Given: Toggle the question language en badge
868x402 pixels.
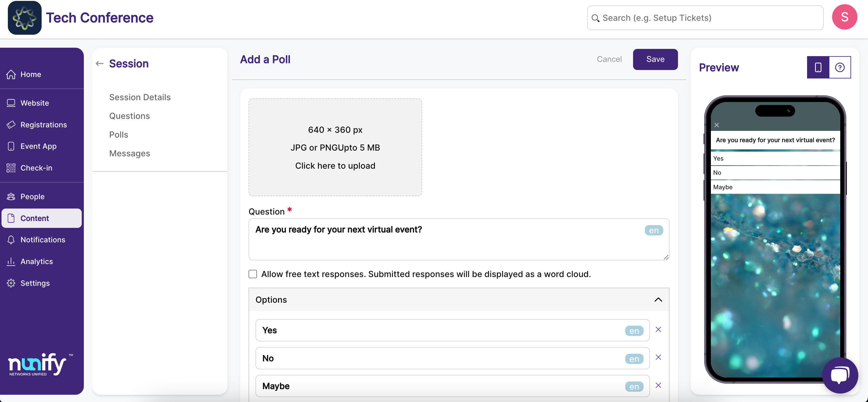Looking at the screenshot, I should point(654,230).
